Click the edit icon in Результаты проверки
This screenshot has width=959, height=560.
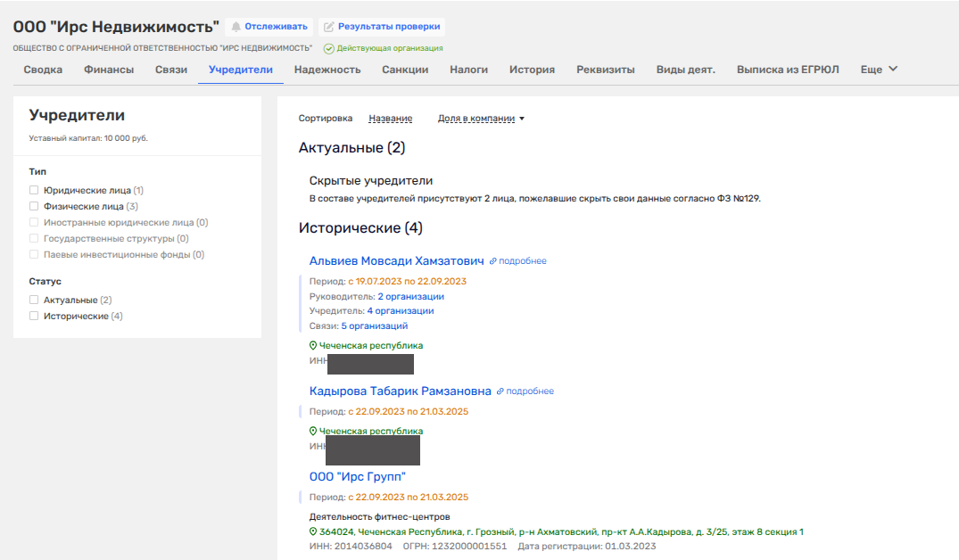point(328,27)
